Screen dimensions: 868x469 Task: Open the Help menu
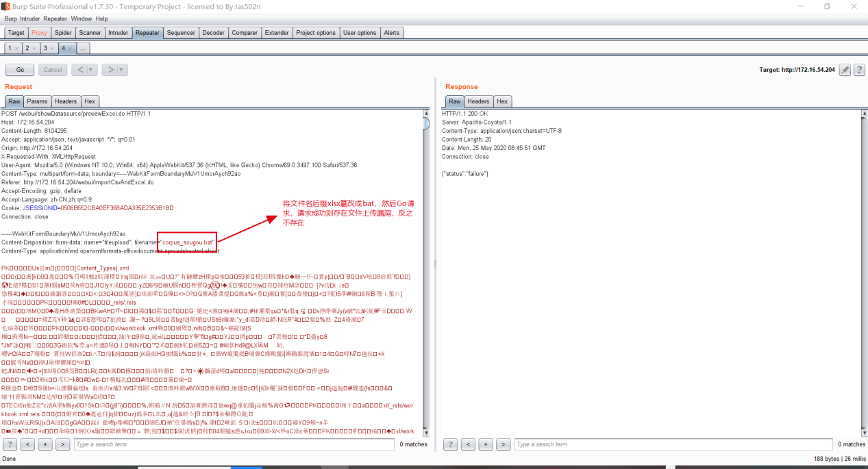tap(101, 18)
